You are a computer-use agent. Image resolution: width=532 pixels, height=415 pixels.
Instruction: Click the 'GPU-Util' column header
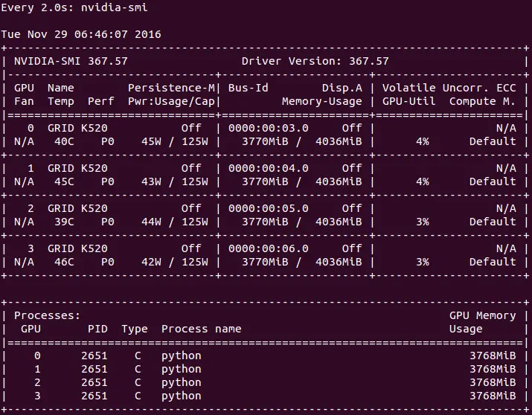[408, 101]
